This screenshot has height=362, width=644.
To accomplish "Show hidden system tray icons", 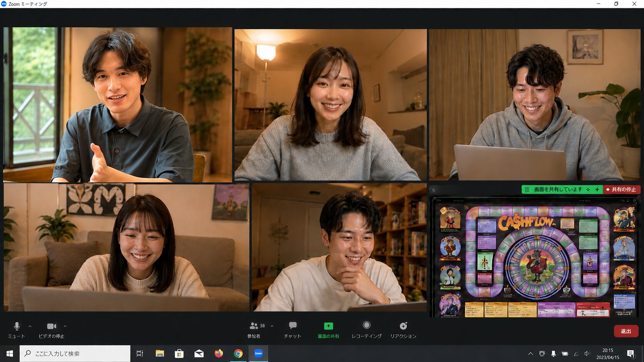I will (x=530, y=354).
